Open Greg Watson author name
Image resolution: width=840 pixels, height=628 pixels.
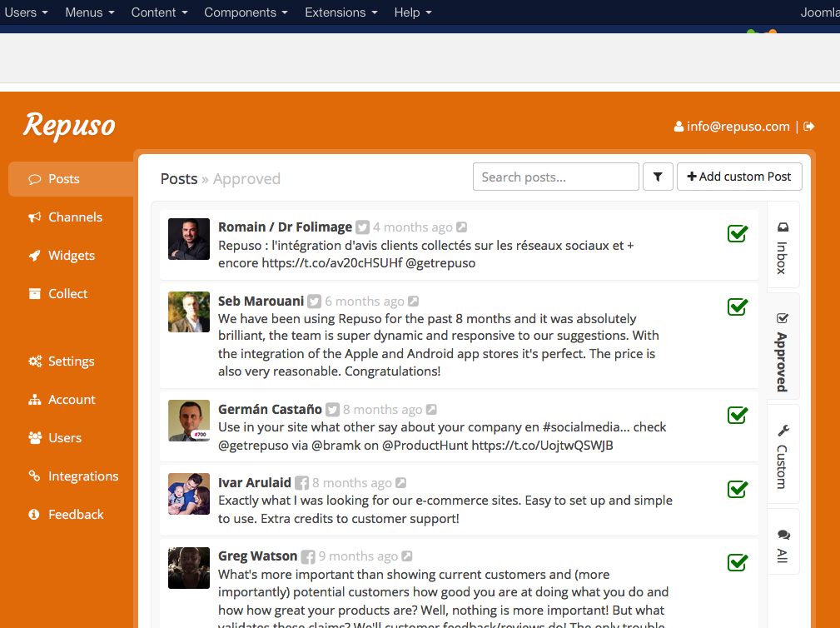[258, 556]
